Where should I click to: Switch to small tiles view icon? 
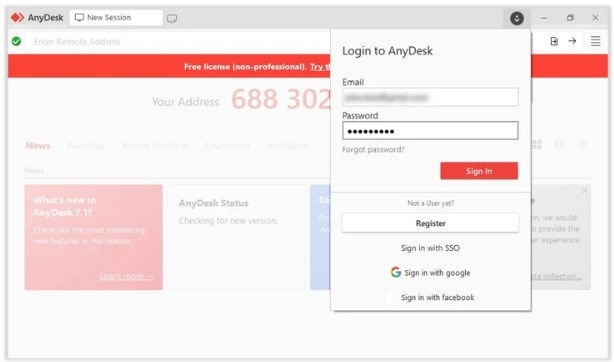559,145
